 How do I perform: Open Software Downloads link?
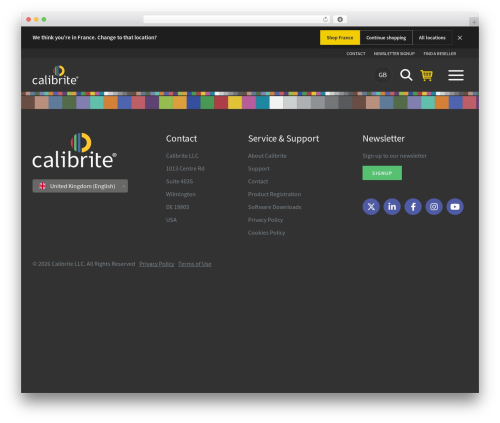click(x=274, y=207)
